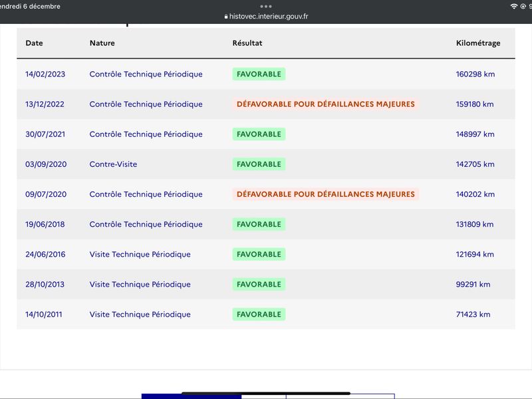Open the histovec.interieur.gouv.fr address bar
Image resolution: width=532 pixels, height=399 pixels.
tap(266, 16)
